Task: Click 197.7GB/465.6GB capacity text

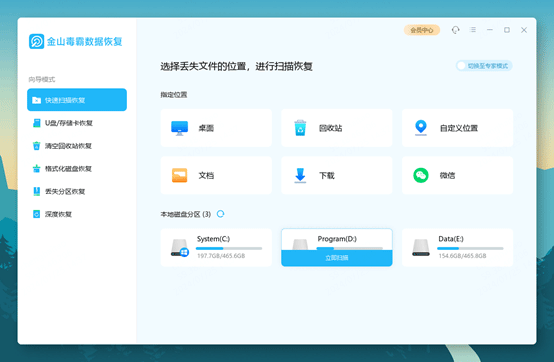Action: 221,256
